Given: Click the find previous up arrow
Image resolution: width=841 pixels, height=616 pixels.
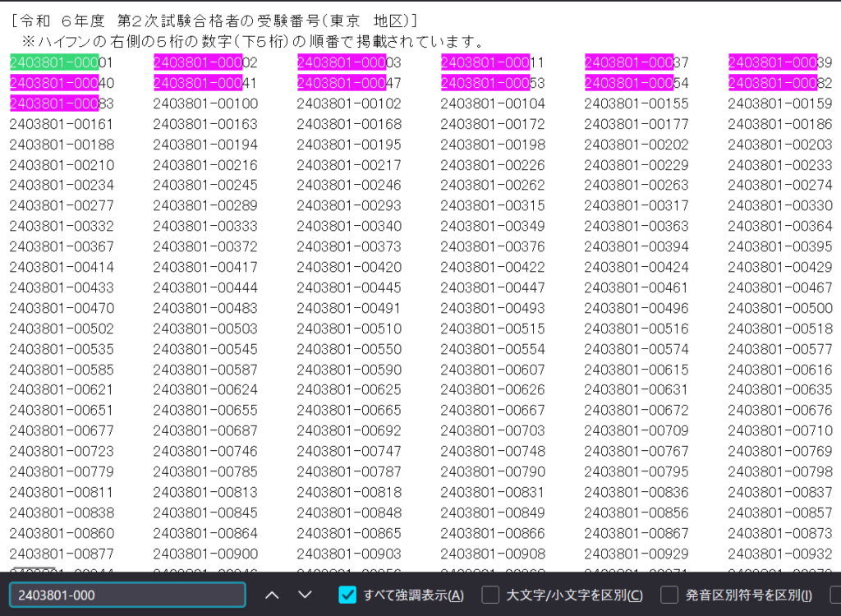Looking at the screenshot, I should pos(273,595).
